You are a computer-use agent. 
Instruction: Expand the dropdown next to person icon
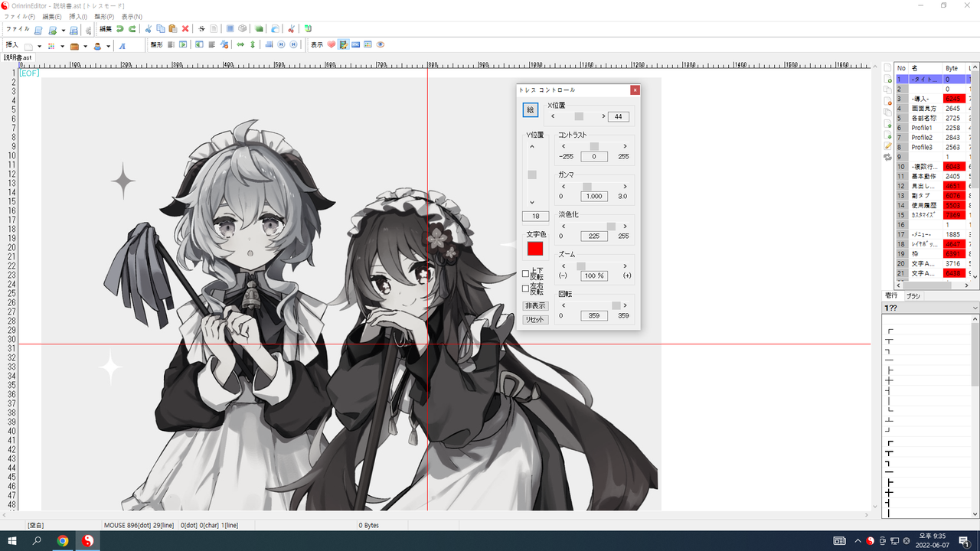click(x=109, y=47)
